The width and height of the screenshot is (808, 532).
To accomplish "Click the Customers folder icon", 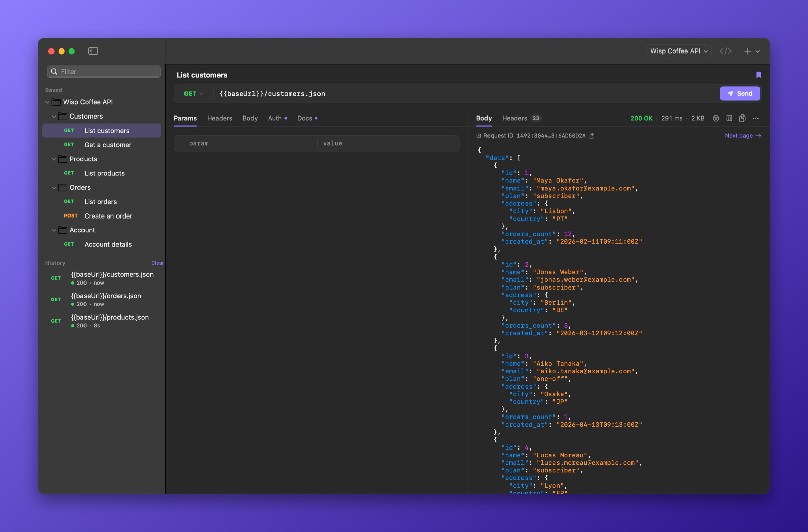I will click(x=63, y=116).
